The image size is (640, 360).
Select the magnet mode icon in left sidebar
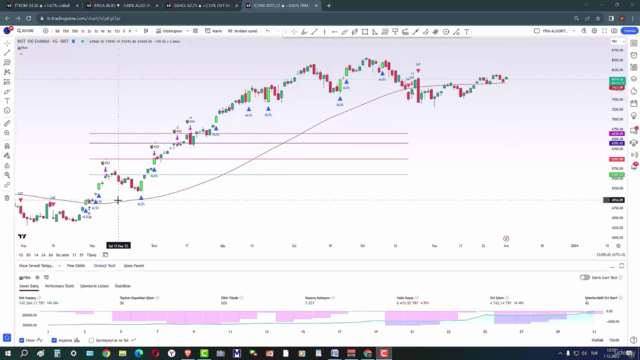pos(7,146)
